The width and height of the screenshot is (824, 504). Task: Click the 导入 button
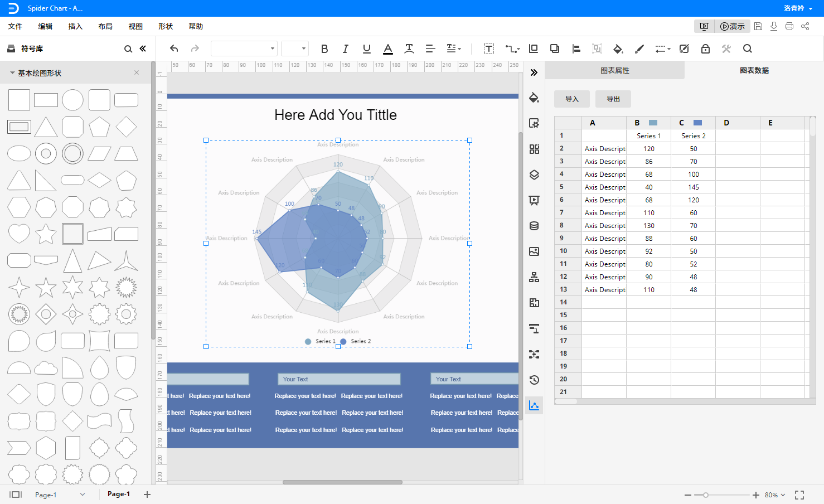tap(572, 99)
